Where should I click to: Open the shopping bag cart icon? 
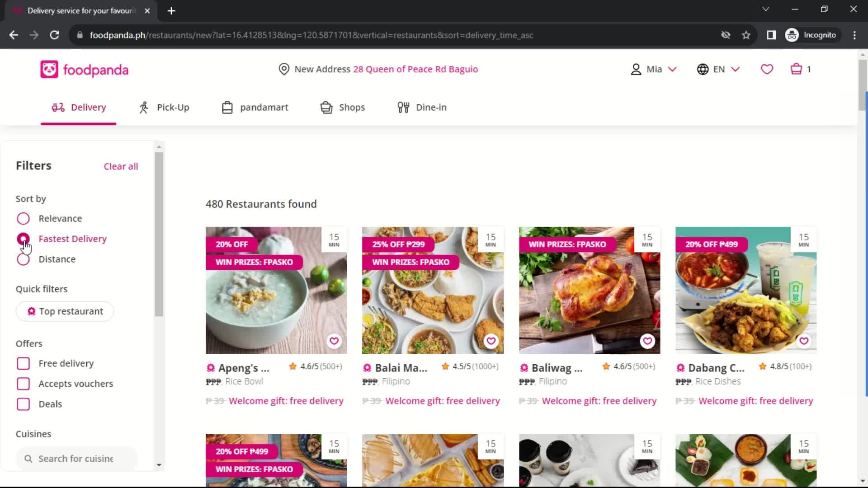tap(796, 69)
